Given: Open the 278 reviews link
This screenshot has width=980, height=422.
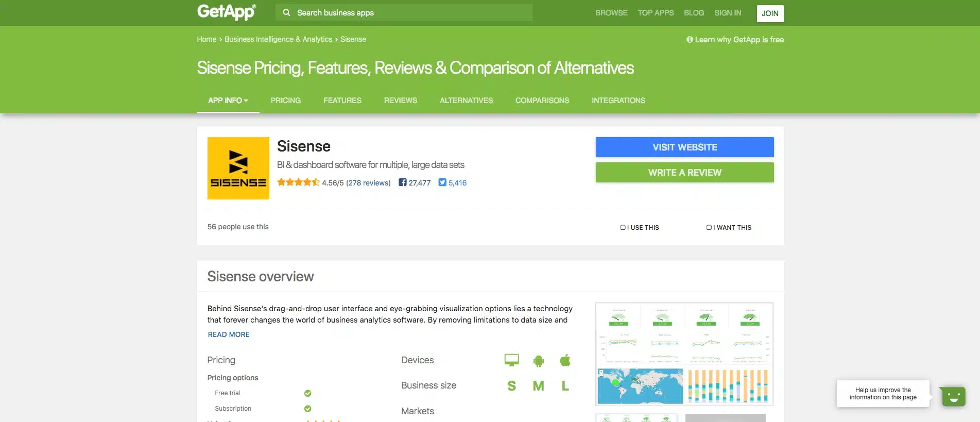Looking at the screenshot, I should pos(368,182).
